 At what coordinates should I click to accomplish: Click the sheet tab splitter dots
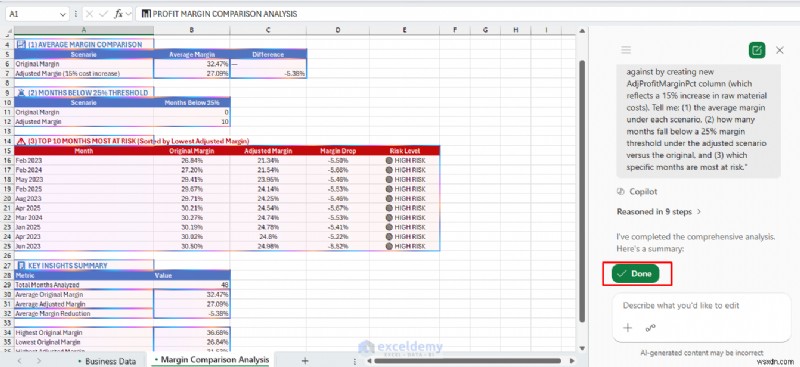pos(354,361)
